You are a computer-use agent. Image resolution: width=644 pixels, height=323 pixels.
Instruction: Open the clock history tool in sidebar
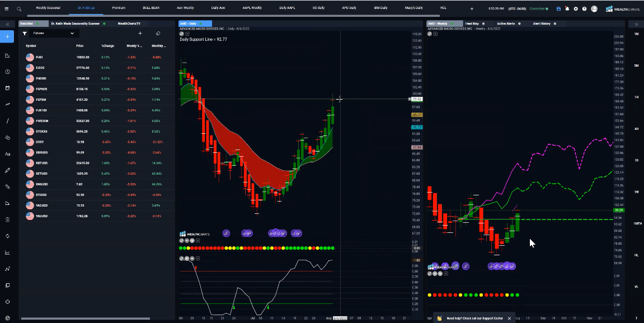pyautogui.click(x=7, y=72)
